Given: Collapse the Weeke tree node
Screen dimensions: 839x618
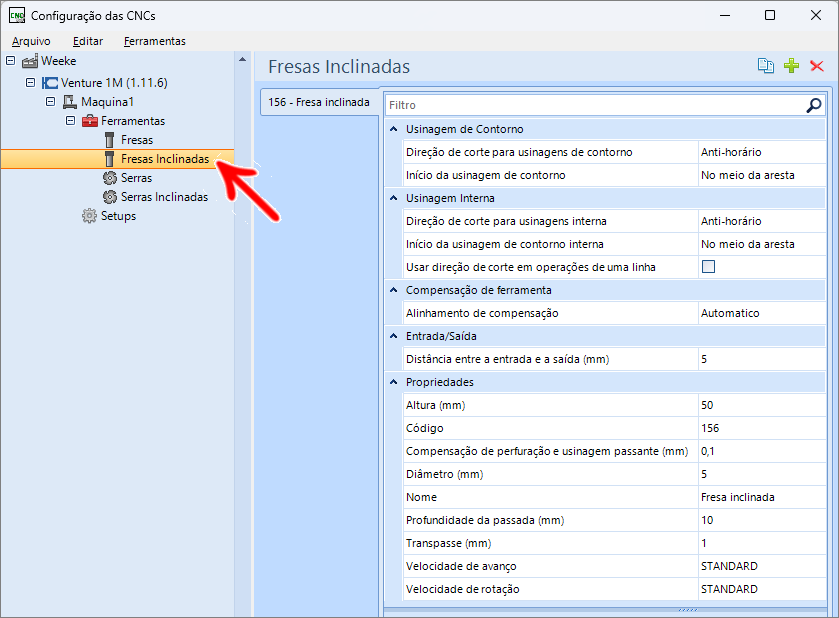Looking at the screenshot, I should pyautogui.click(x=10, y=60).
